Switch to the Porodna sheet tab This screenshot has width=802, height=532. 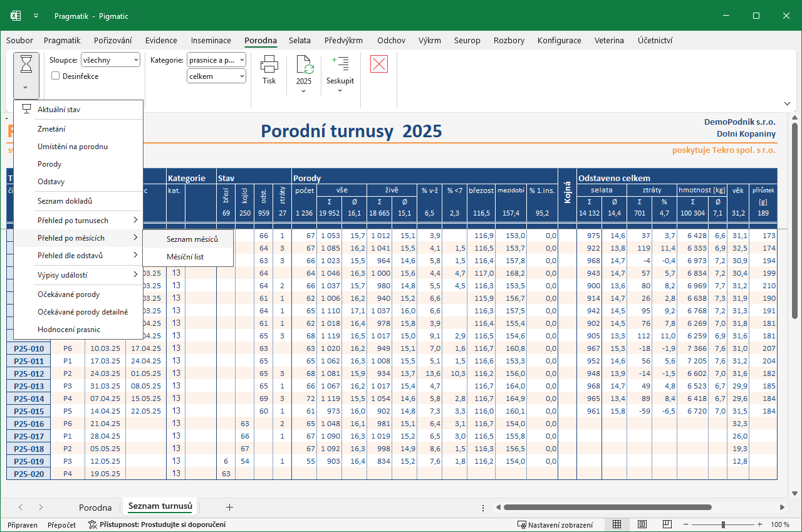(95, 508)
